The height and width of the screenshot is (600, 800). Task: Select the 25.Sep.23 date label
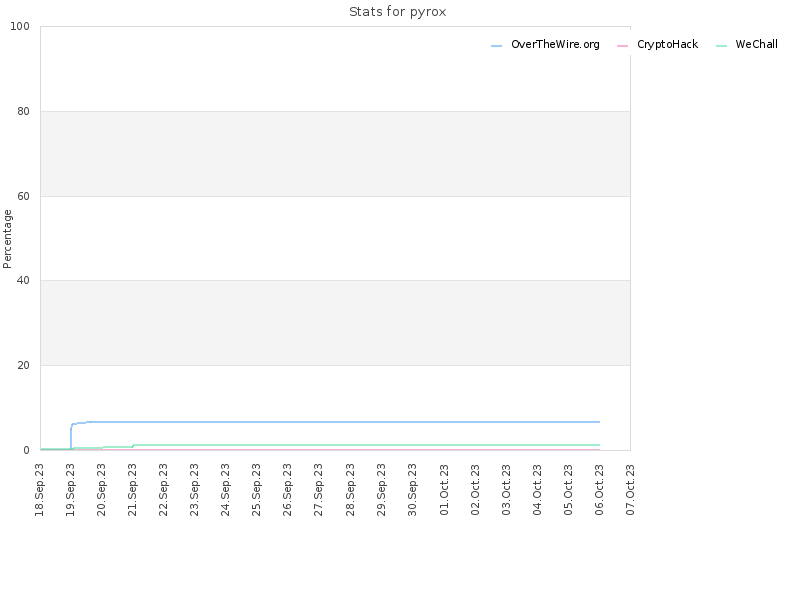point(257,490)
